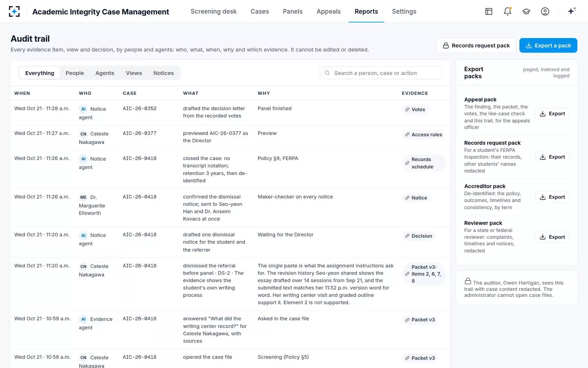Click "Maker-checker on every notice" text
The width and height of the screenshot is (588, 368).
click(x=295, y=197)
